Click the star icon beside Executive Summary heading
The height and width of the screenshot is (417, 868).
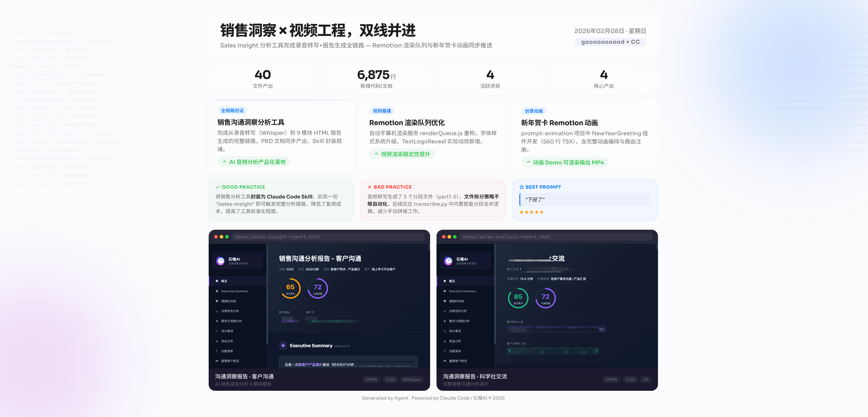tap(283, 345)
